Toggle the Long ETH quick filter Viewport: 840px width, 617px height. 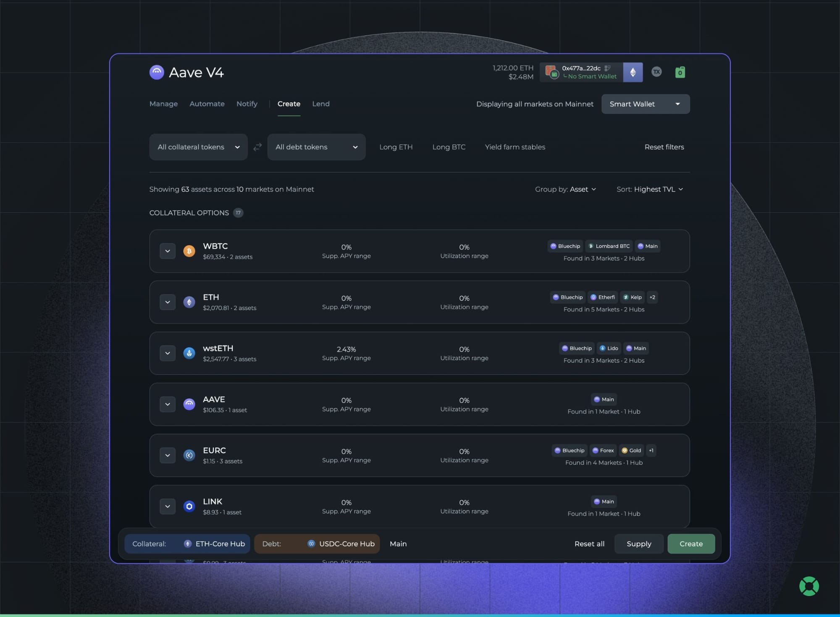point(396,147)
